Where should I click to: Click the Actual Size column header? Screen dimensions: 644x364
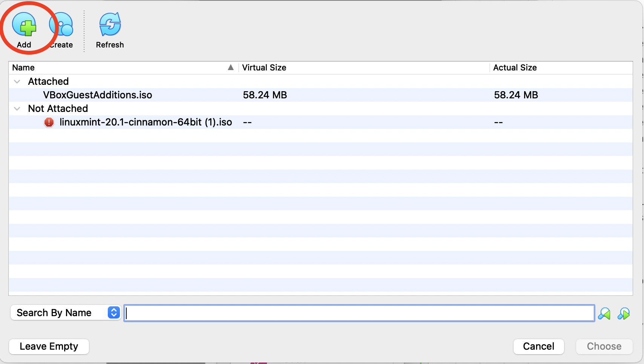515,68
